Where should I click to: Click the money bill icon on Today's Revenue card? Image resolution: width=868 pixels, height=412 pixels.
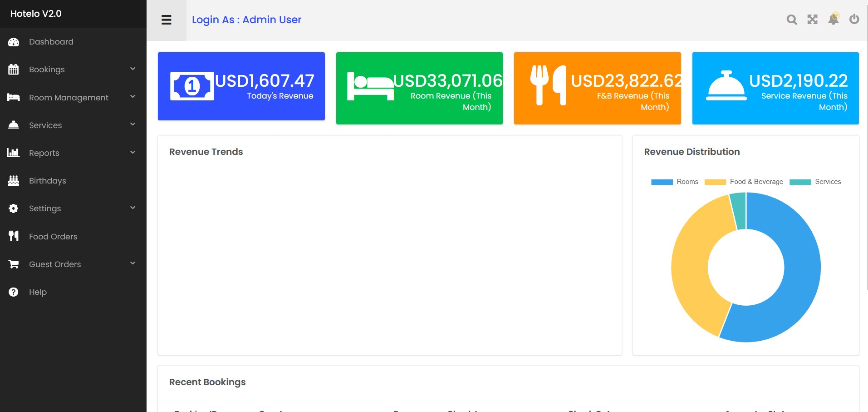pos(192,86)
